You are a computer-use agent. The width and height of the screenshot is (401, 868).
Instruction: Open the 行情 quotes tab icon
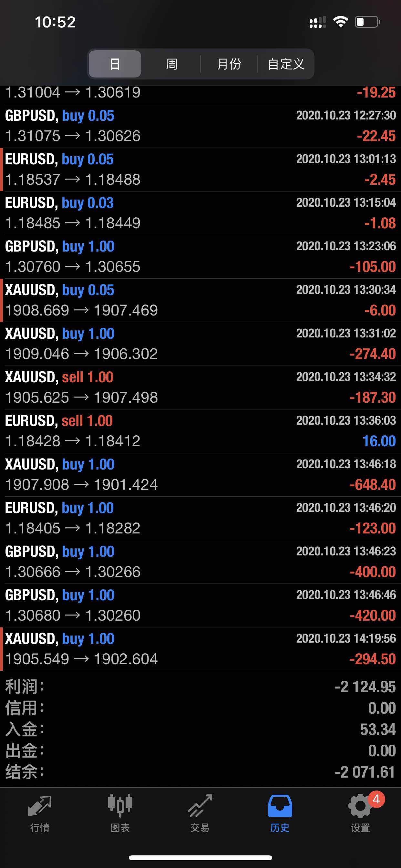point(40,807)
